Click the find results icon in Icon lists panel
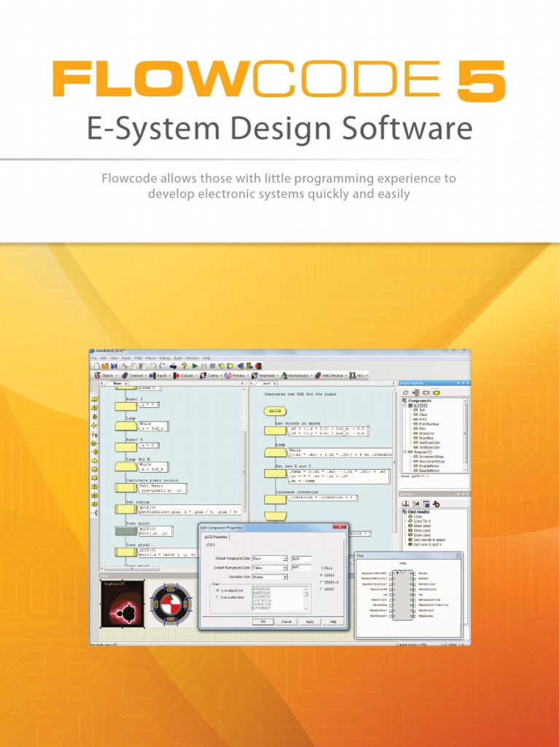The width and height of the screenshot is (560, 747). pos(426,503)
